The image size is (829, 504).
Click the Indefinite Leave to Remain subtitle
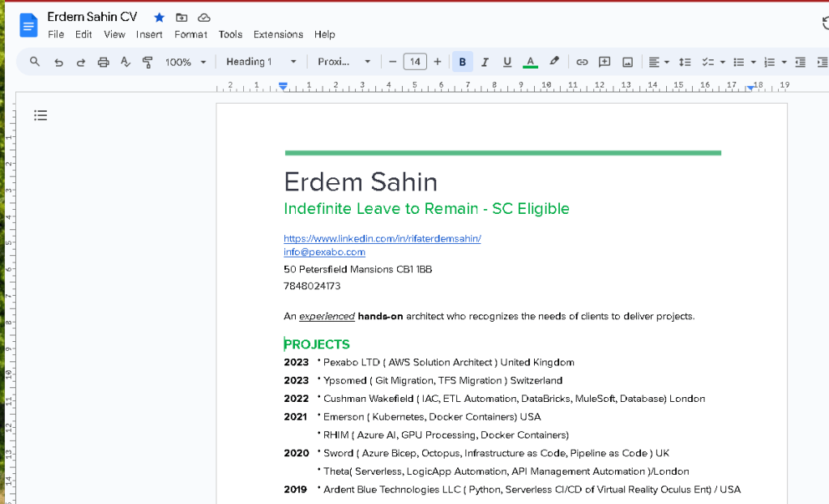(x=427, y=208)
